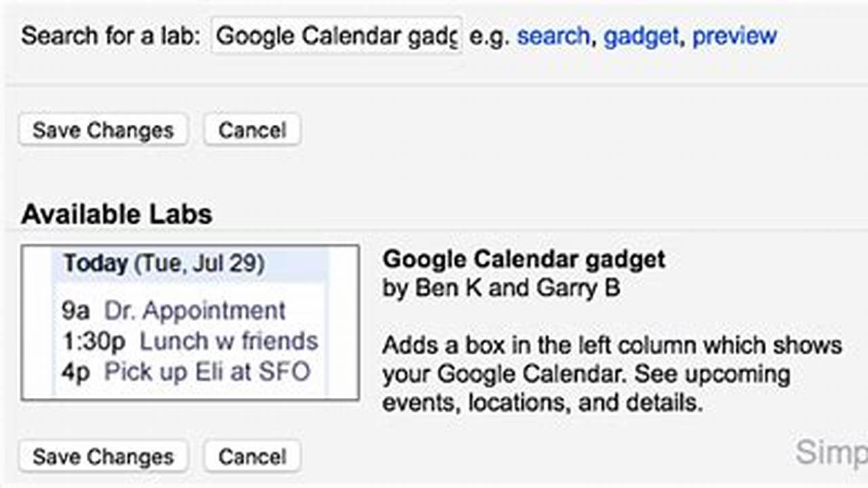Click the gadget description paragraph

[x=610, y=373]
